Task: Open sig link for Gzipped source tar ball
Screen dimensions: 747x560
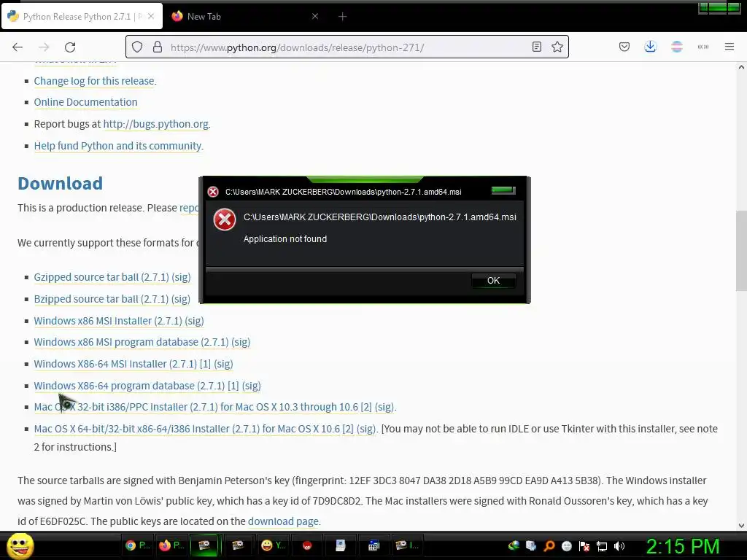Action: [x=181, y=277]
